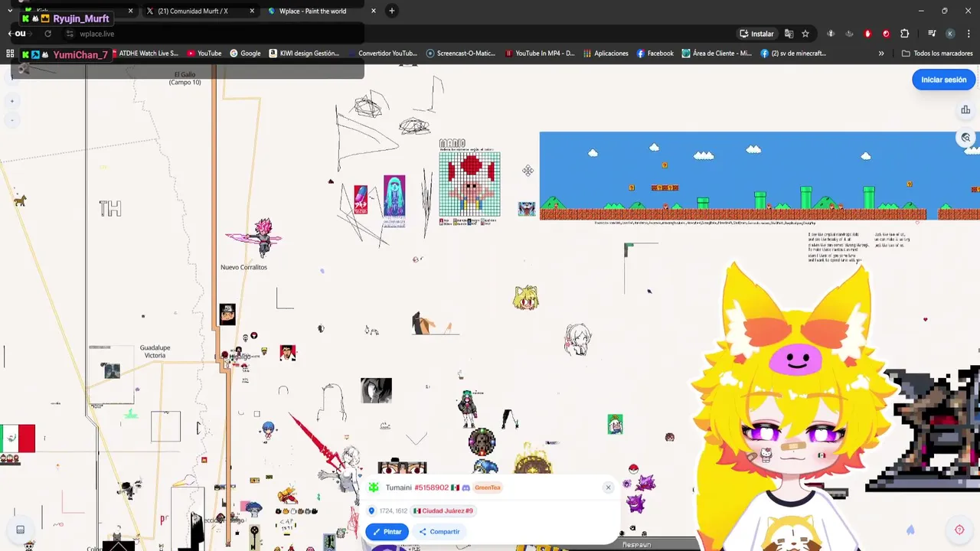Close the Comunidad Murft / X tab
This screenshot has width=980, height=551.
click(x=252, y=11)
